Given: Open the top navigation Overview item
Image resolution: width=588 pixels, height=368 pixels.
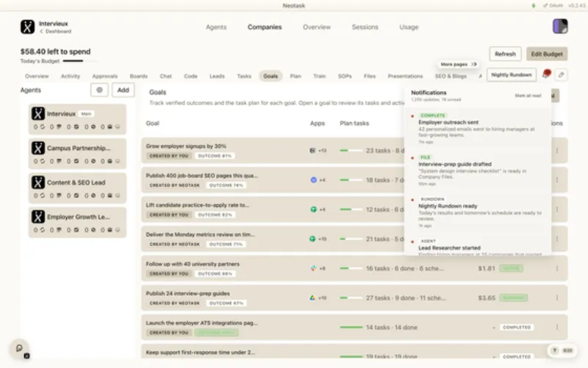Looking at the screenshot, I should point(317,27).
